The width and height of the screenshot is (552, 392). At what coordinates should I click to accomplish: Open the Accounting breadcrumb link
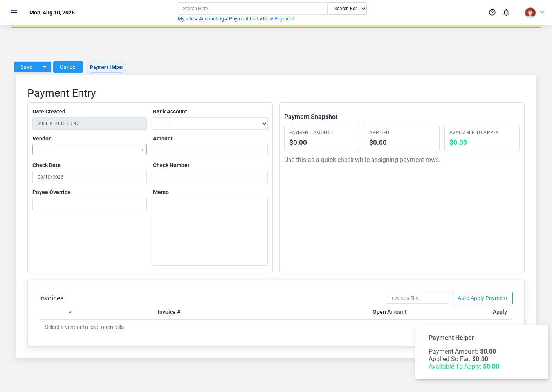click(211, 19)
